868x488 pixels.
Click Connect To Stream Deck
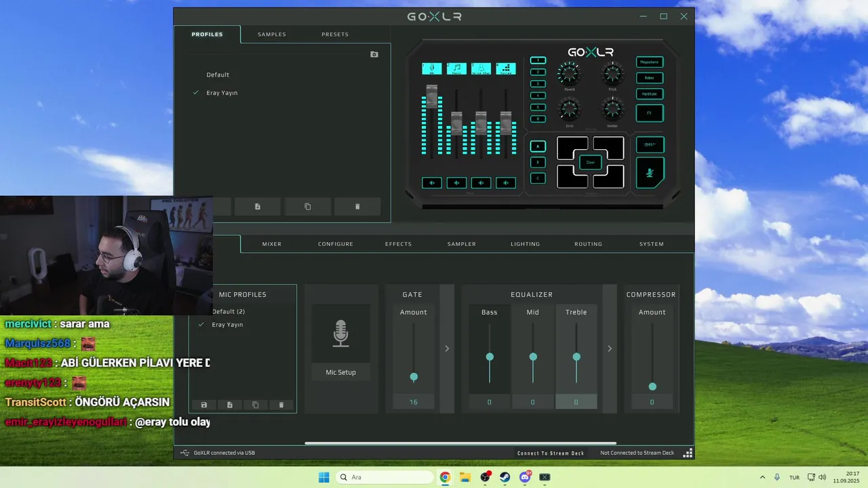click(551, 453)
